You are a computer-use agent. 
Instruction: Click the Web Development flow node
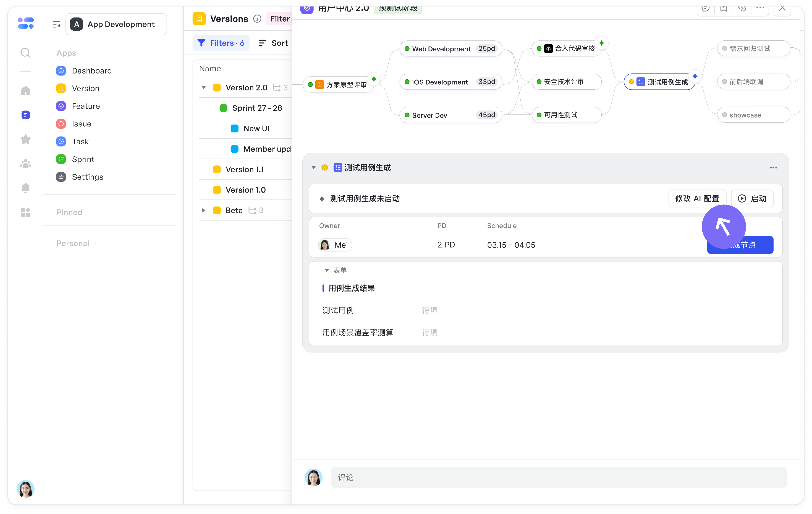pos(451,49)
